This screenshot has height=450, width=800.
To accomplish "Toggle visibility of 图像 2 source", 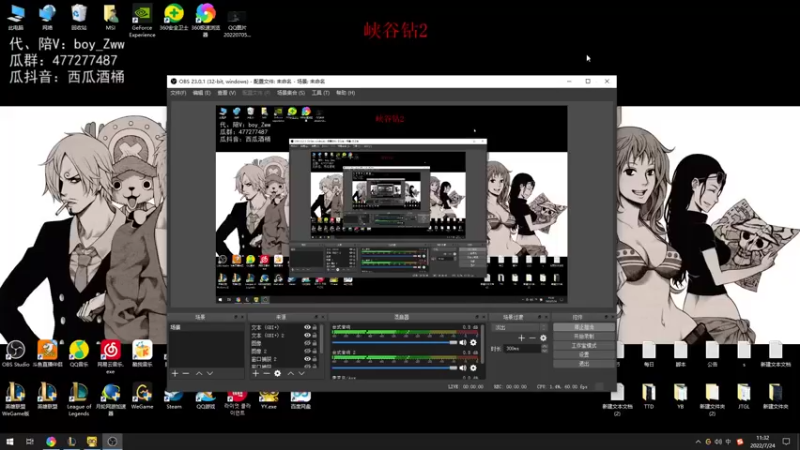I will (307, 351).
